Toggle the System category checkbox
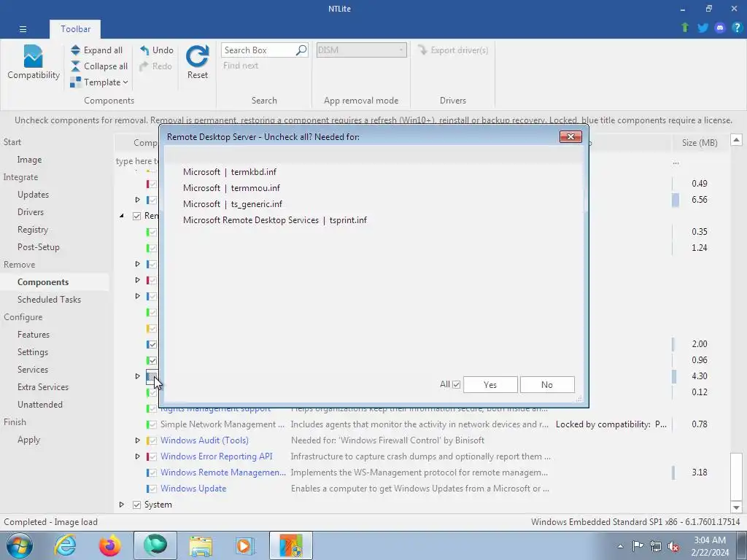747x560 pixels. 136,505
